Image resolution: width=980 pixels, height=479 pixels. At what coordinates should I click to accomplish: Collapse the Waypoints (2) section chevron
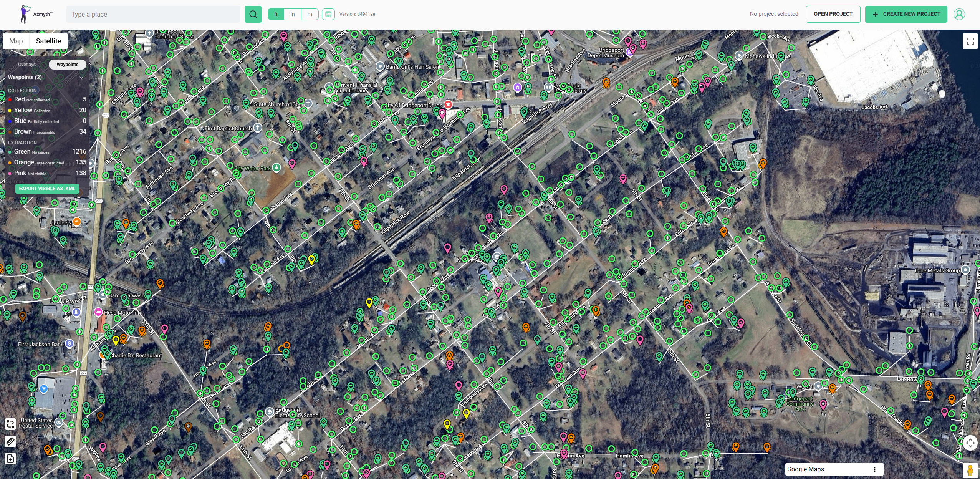pos(81,78)
